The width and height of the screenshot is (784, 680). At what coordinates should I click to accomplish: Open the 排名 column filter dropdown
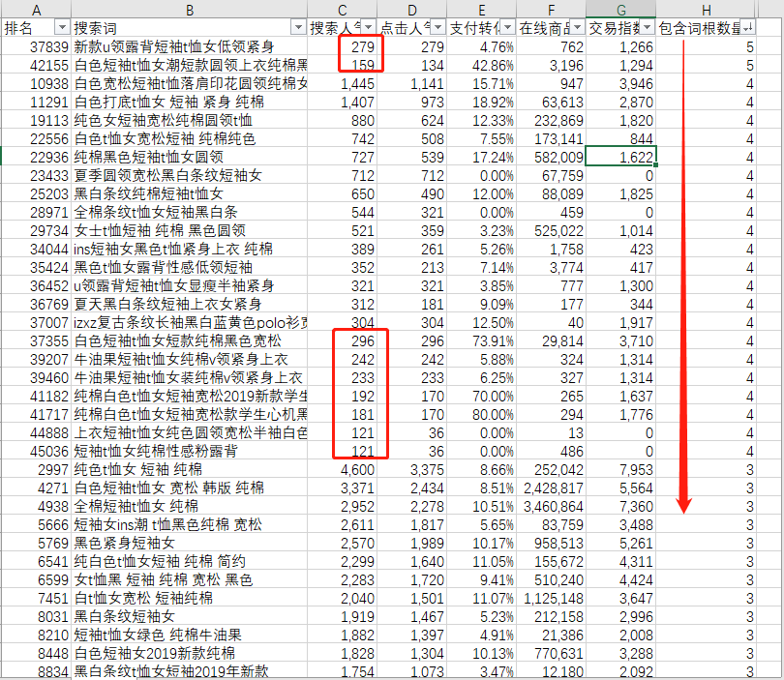[x=63, y=27]
